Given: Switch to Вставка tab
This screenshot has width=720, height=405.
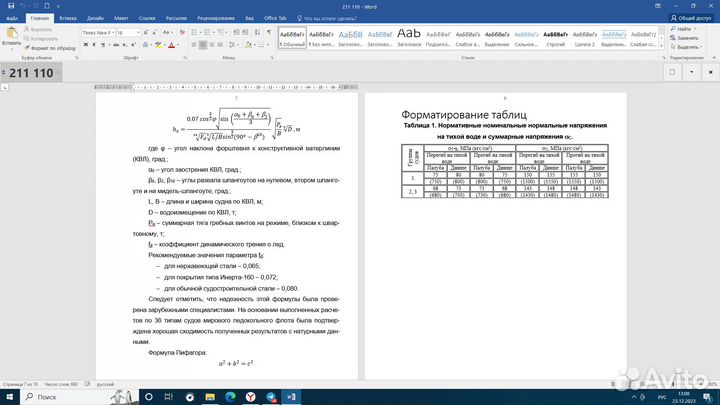Looking at the screenshot, I should pos(68,18).
